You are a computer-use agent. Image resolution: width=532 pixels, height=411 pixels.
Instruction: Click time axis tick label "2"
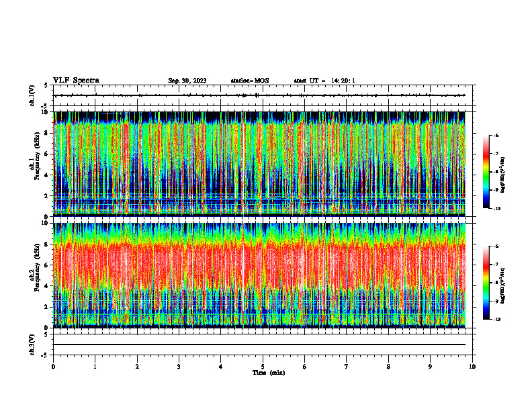coord(137,367)
